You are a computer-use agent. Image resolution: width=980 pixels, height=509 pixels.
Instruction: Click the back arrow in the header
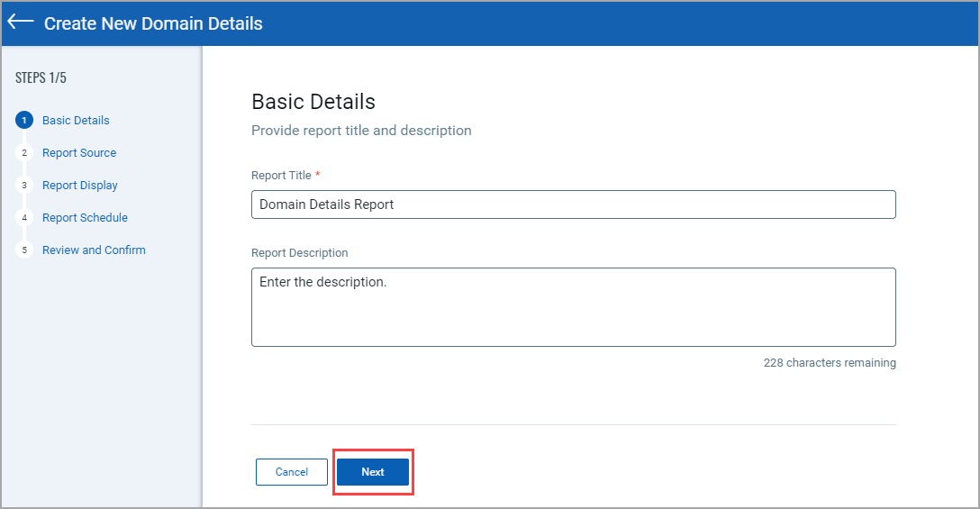coord(21,23)
